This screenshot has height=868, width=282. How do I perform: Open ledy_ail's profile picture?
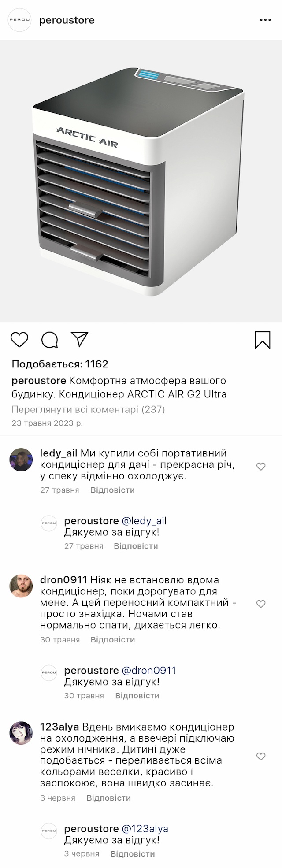(21, 460)
